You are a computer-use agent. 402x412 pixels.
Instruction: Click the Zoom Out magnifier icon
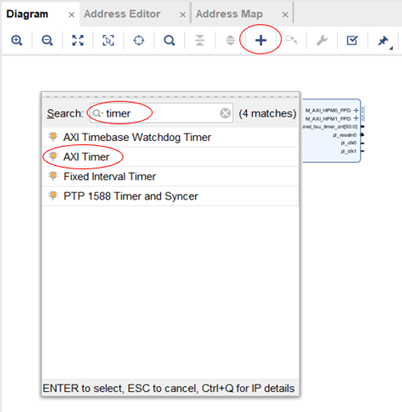[47, 40]
